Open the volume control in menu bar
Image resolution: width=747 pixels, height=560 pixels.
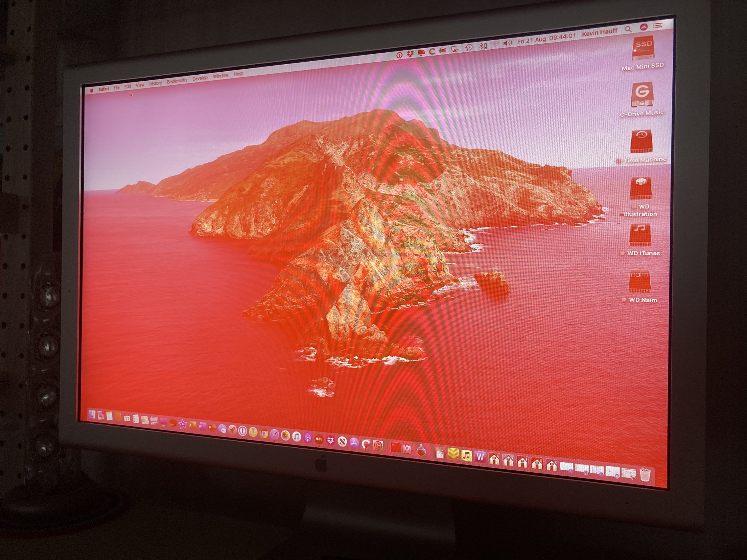[507, 43]
